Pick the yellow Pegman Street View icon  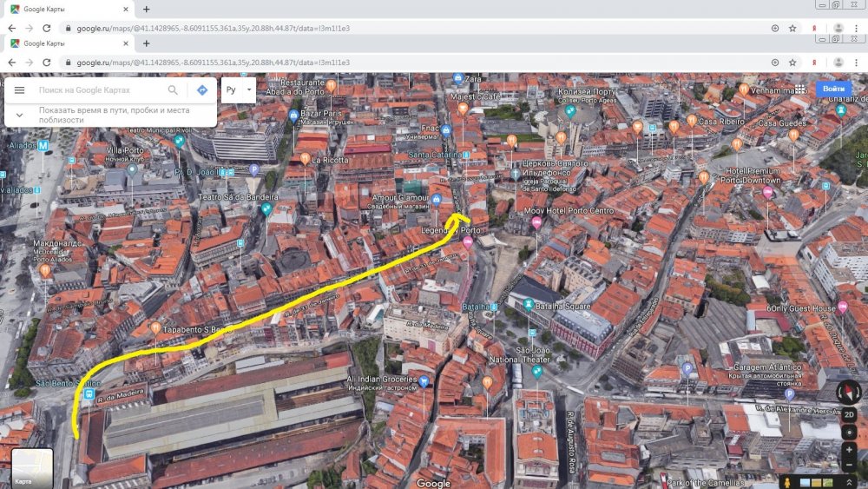(x=787, y=482)
